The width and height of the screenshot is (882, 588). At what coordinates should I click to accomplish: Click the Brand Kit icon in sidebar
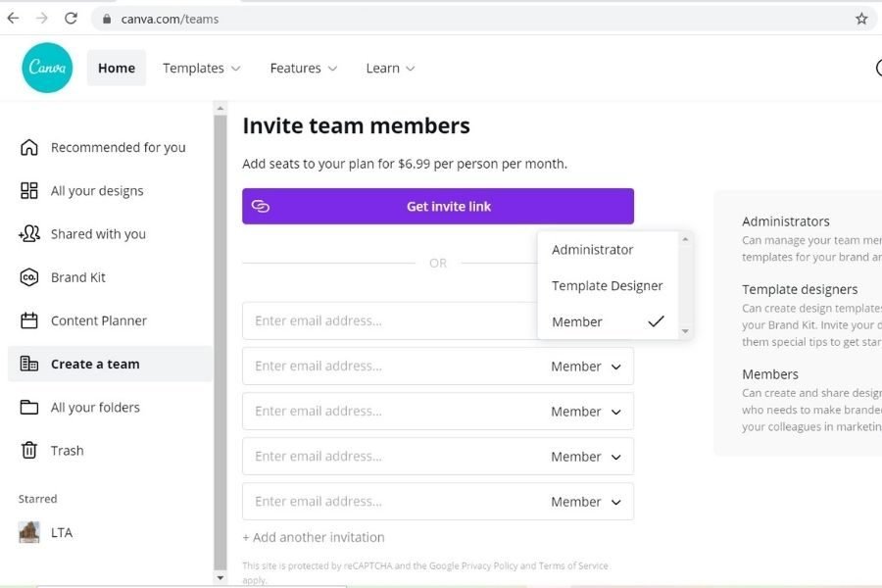click(29, 277)
